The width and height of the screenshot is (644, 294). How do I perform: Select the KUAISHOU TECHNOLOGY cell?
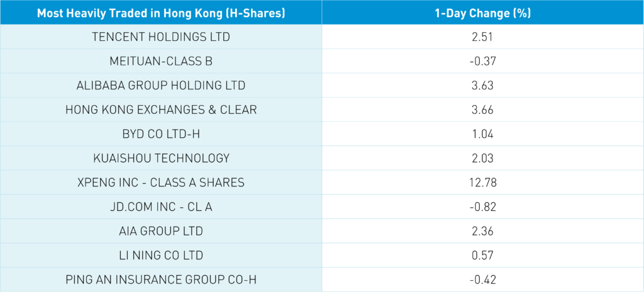pyautogui.click(x=161, y=158)
